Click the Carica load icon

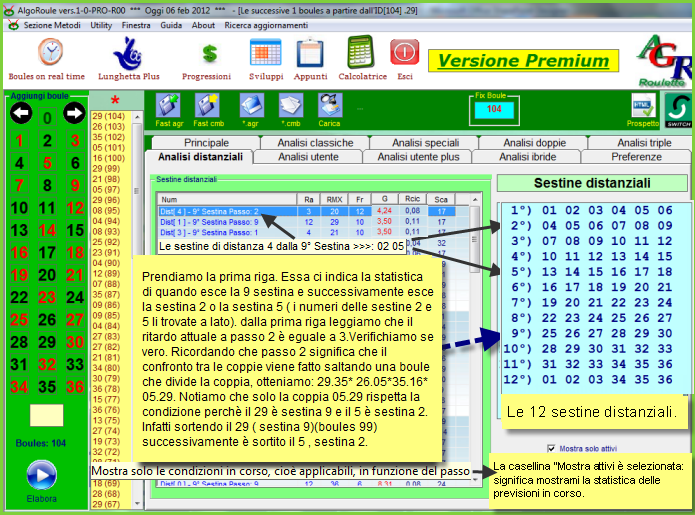[330, 105]
